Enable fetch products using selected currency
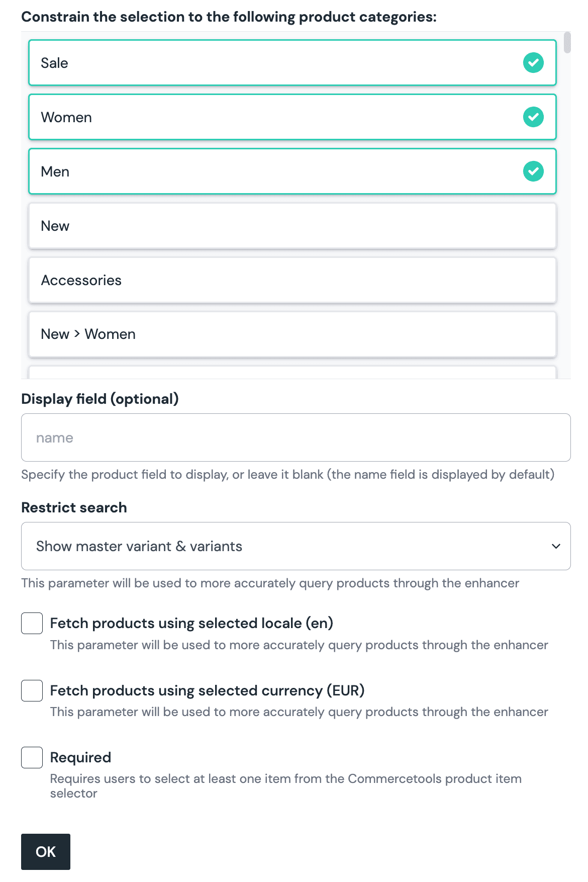 tap(32, 690)
